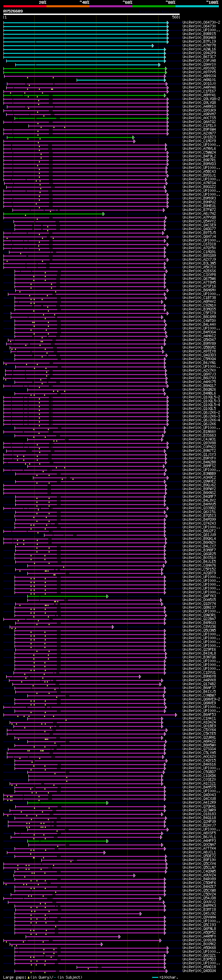Select hit UniRef100_Q4SJ92
The image size is (222, 980).
[x=199, y=913]
